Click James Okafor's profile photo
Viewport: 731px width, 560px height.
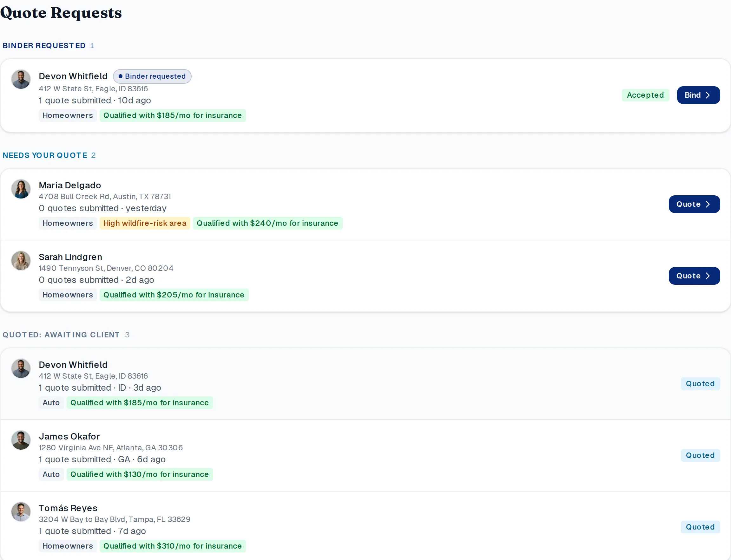coord(21,440)
